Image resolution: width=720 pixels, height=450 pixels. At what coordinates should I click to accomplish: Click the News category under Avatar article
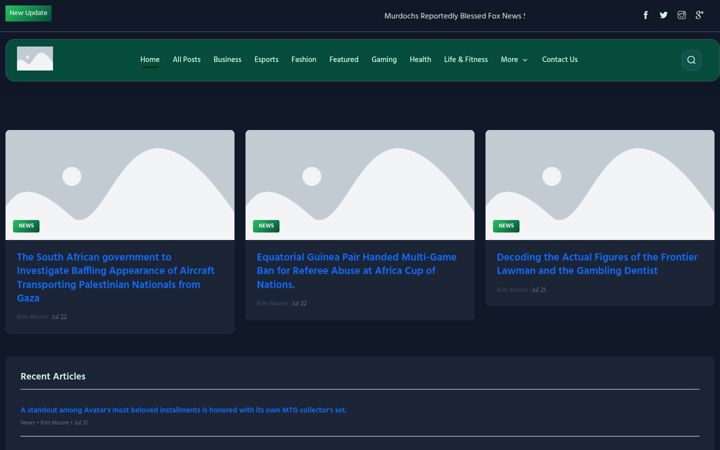(x=28, y=422)
